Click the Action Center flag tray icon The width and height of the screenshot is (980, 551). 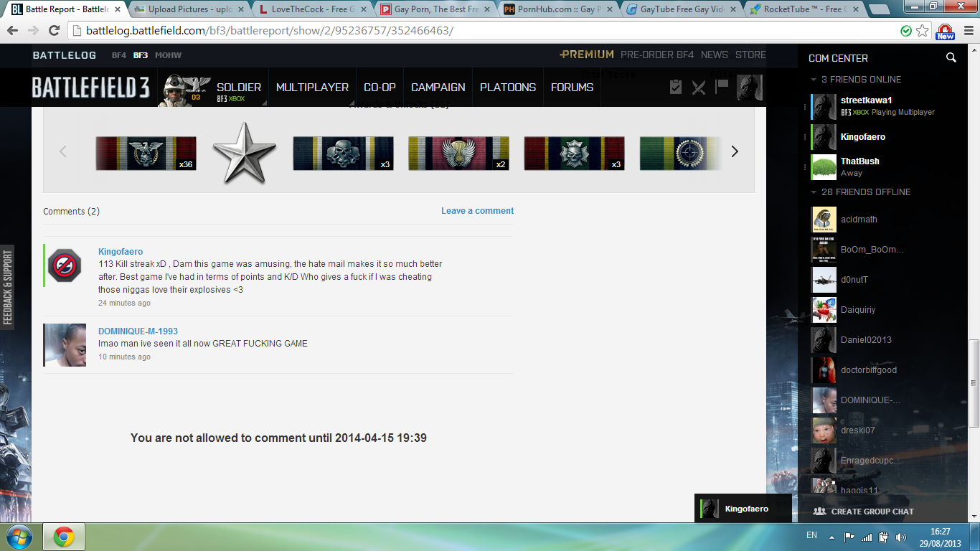(849, 537)
